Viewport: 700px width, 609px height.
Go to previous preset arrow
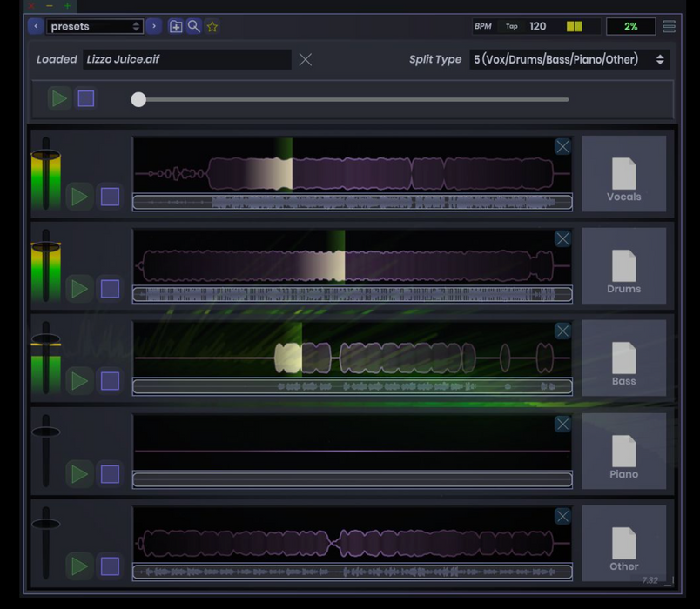36,26
